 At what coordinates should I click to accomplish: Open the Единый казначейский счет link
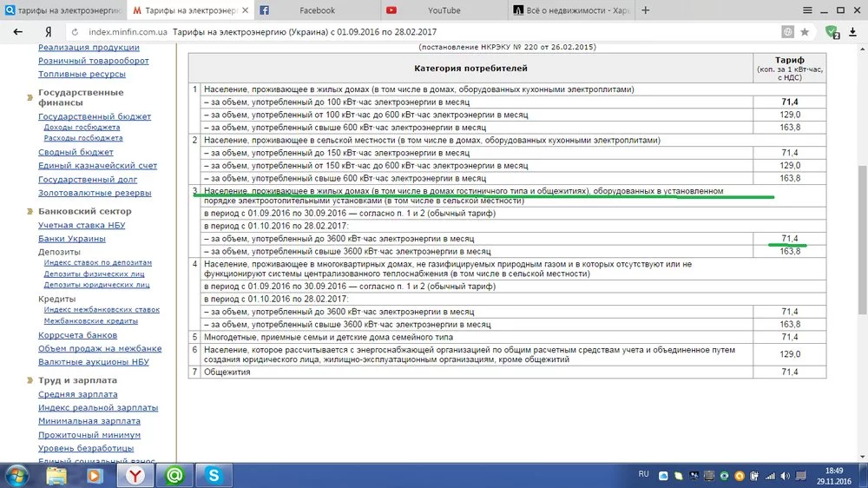pyautogui.click(x=97, y=166)
